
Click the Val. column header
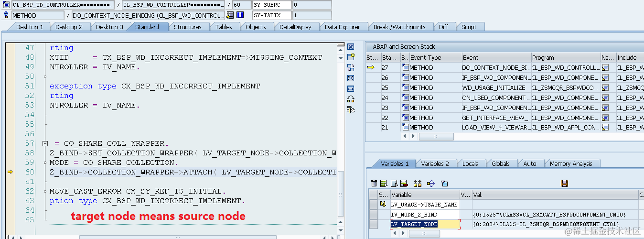tap(555, 195)
